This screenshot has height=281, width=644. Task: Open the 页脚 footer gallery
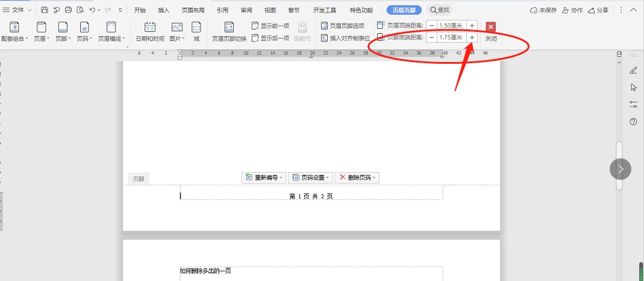point(63,32)
